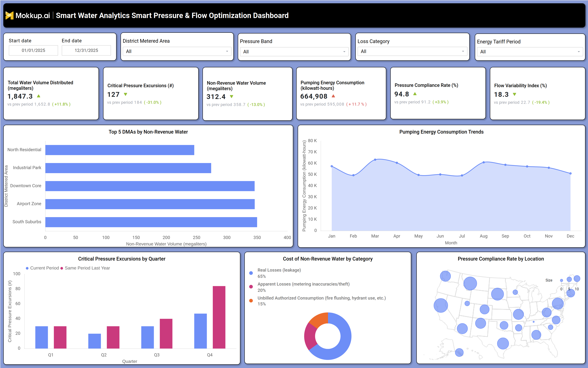Click the pink Apparent Losses donut segment
Image resolution: width=588 pixels, height=368 pixels.
tap(310, 336)
